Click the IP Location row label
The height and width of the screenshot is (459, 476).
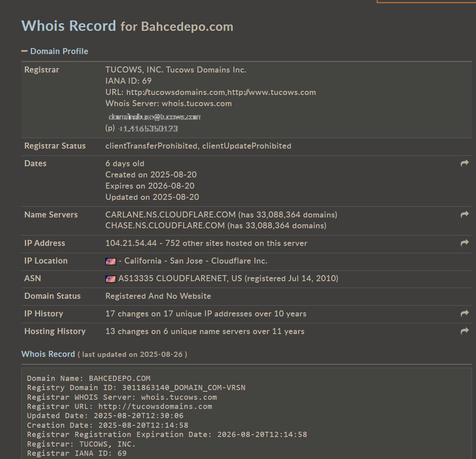tap(46, 261)
